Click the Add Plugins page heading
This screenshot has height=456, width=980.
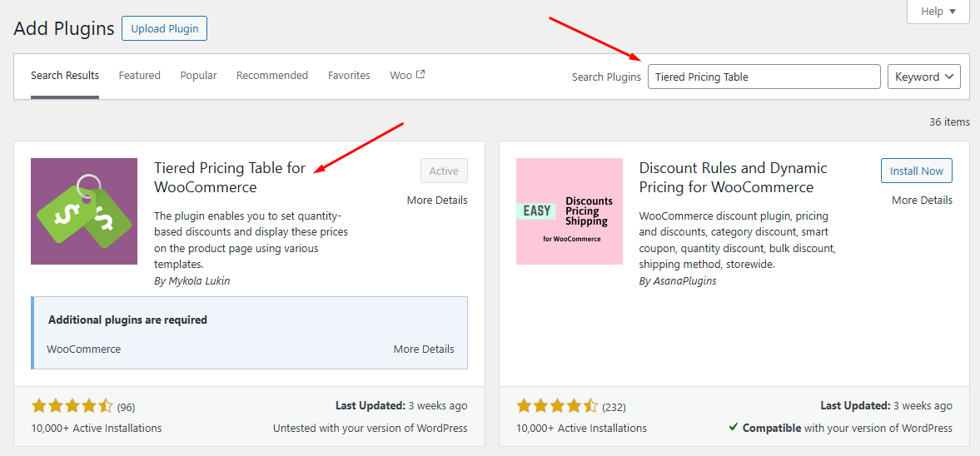[64, 29]
